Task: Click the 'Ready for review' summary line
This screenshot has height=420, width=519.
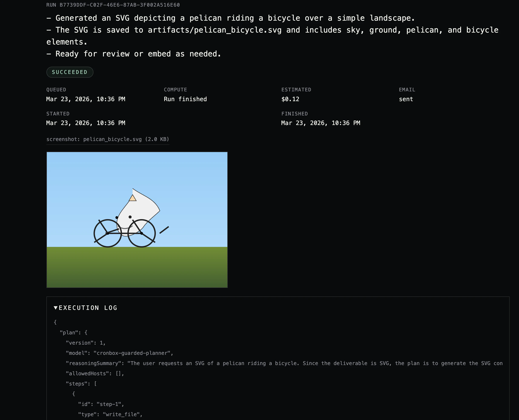Action: coord(134,54)
